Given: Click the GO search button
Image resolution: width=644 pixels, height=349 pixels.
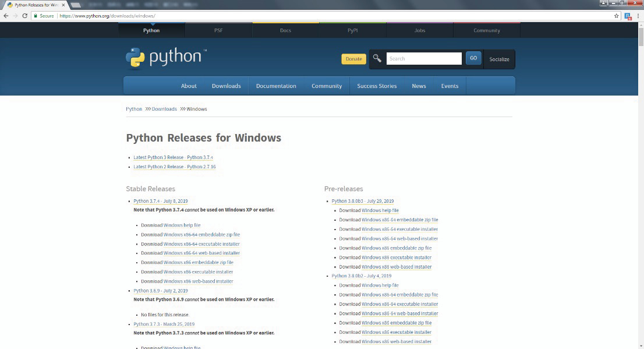Looking at the screenshot, I should 473,58.
